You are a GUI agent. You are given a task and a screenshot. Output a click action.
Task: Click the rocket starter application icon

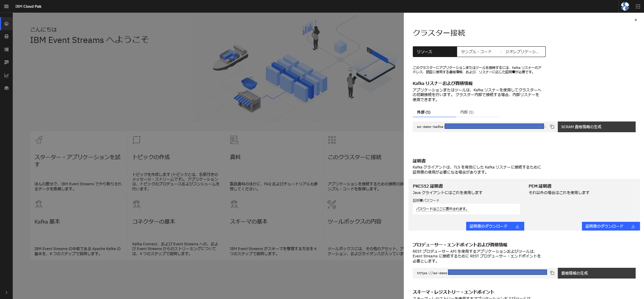tap(39, 140)
